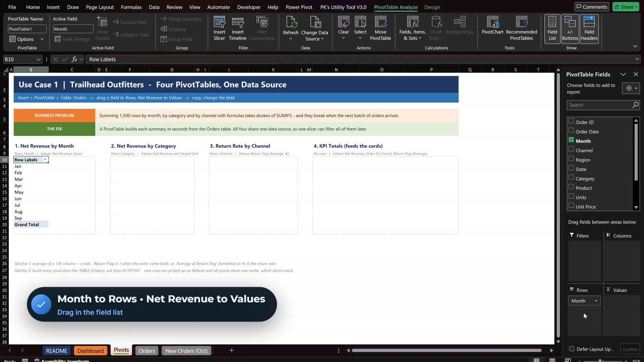Check the Order ID field
Image resolution: width=644 pixels, height=362 pixels.
pyautogui.click(x=571, y=121)
